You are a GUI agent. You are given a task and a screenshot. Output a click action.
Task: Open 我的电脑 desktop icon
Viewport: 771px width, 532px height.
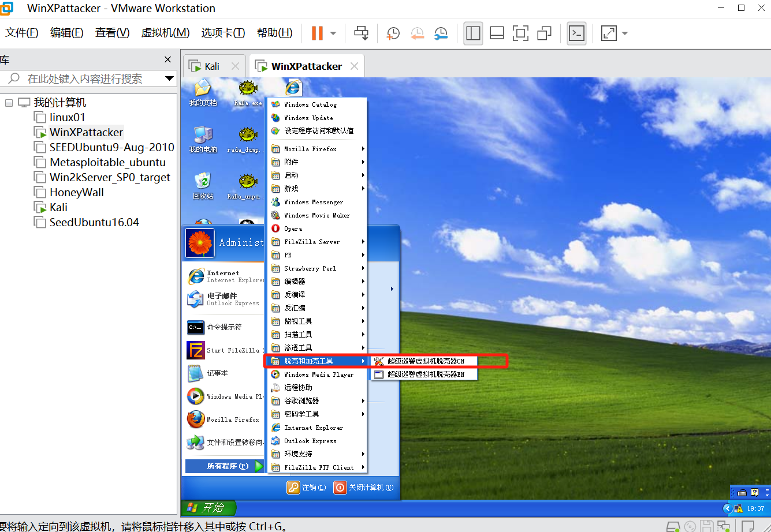[203, 139]
